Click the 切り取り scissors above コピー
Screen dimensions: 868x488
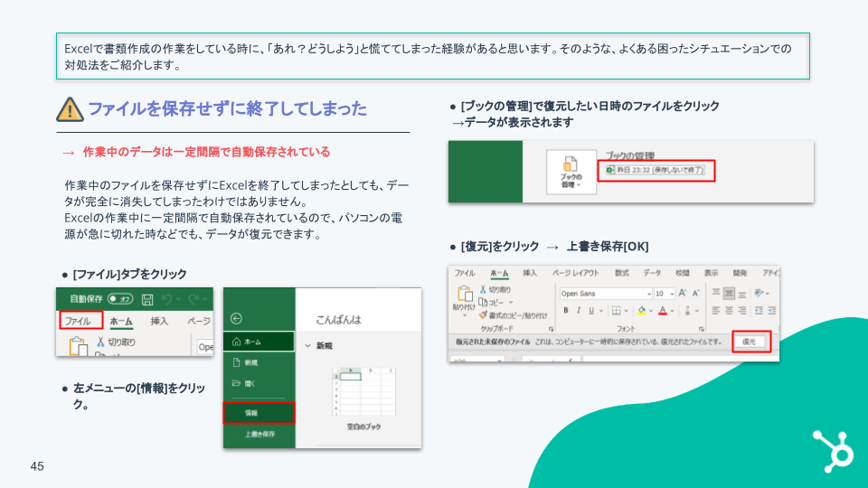tap(495, 289)
